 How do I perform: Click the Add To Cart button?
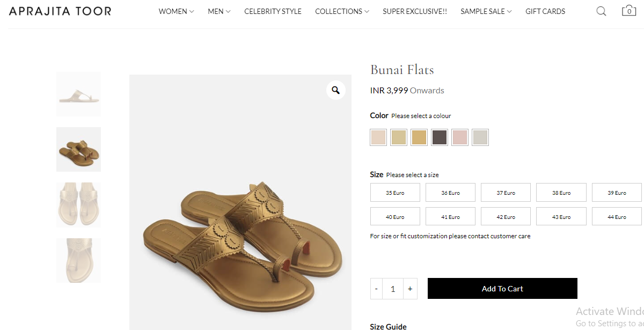(x=502, y=289)
